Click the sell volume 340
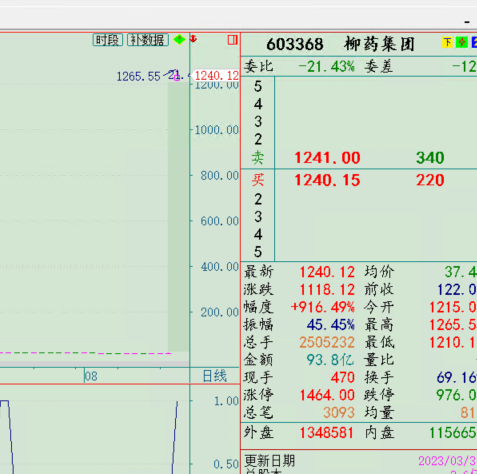Image resolution: width=477 pixels, height=474 pixels. (x=430, y=158)
